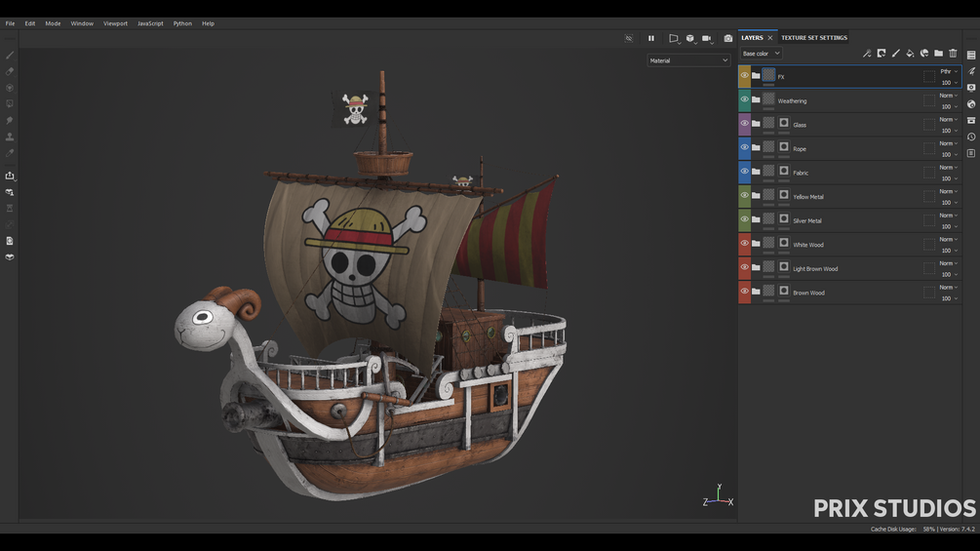Open the 3D cube viewport mode dropdown
Viewport: 980px width, 551px height.
point(690,38)
